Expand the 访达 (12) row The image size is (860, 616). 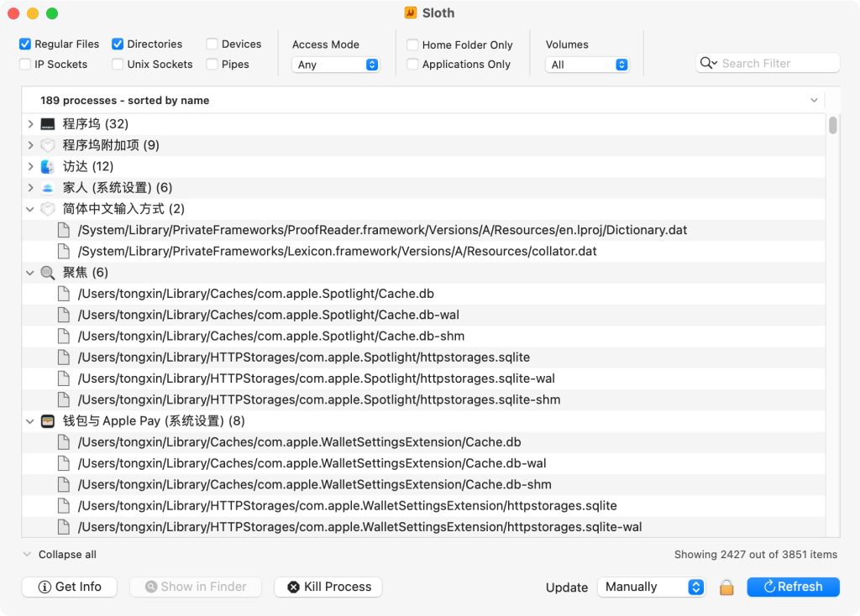[x=30, y=167]
